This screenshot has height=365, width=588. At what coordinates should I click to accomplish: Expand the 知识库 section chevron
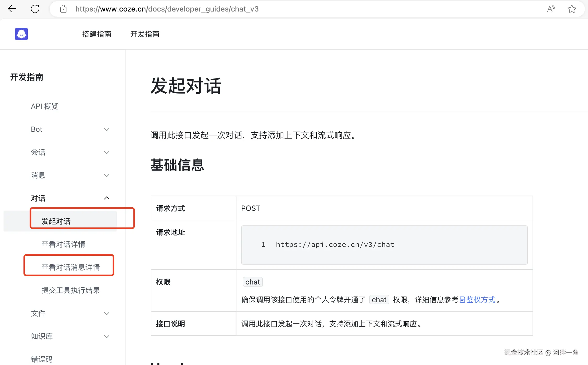click(x=106, y=337)
